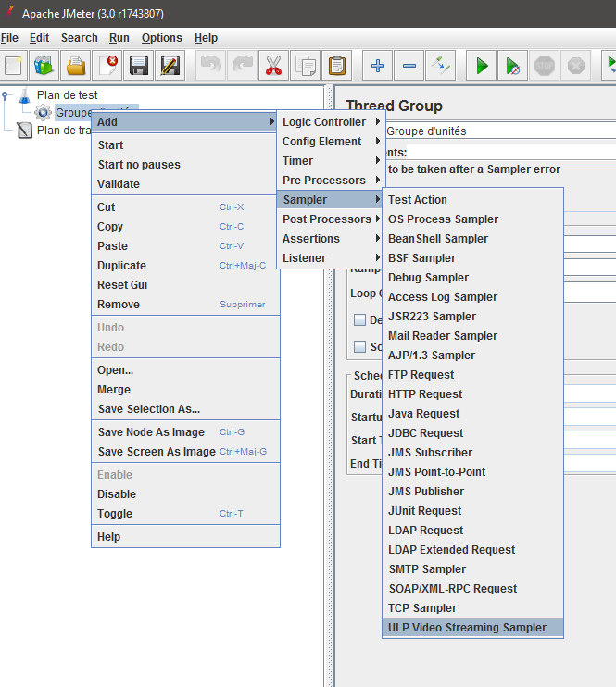Click the Comments input field

[x=510, y=153]
